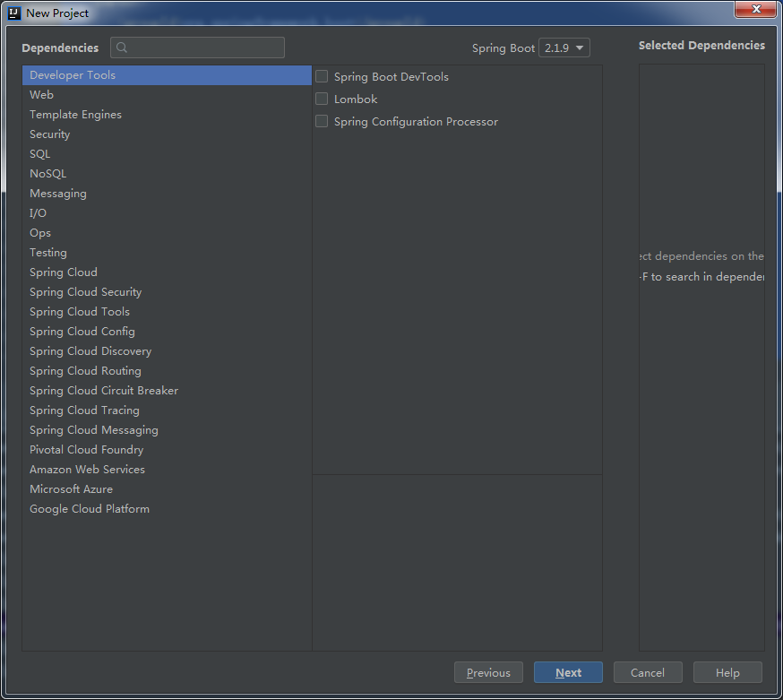Select the NoSQL category
Image resolution: width=783 pixels, height=700 pixels.
167,173
